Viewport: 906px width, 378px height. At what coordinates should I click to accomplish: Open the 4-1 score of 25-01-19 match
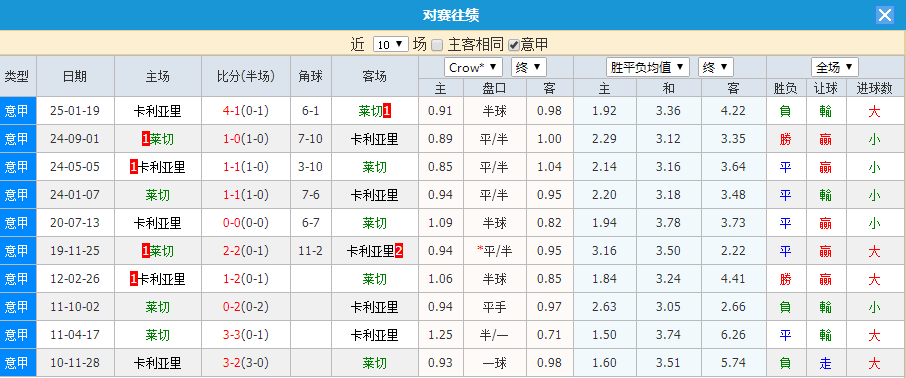click(231, 111)
